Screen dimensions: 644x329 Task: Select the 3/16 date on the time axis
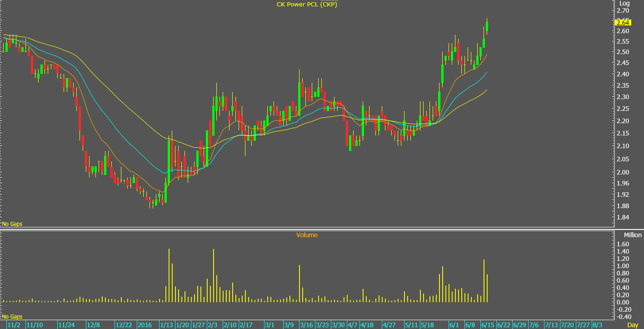(x=306, y=325)
